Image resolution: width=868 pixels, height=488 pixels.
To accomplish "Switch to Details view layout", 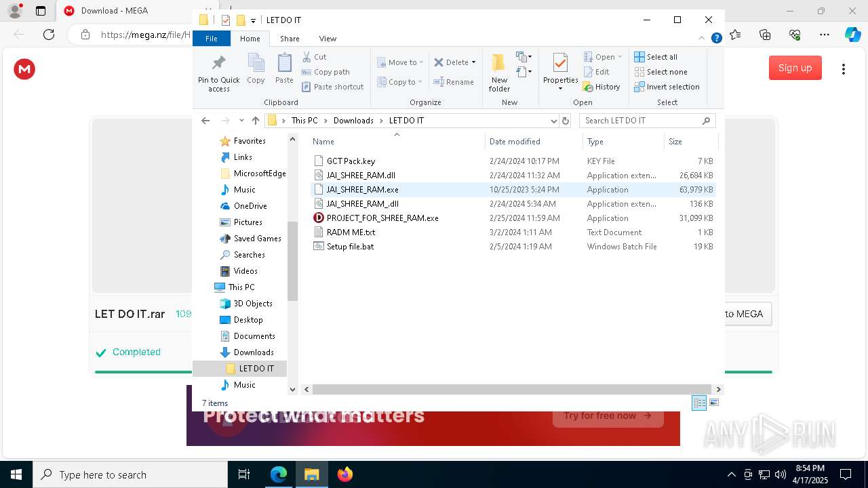I will pos(699,403).
